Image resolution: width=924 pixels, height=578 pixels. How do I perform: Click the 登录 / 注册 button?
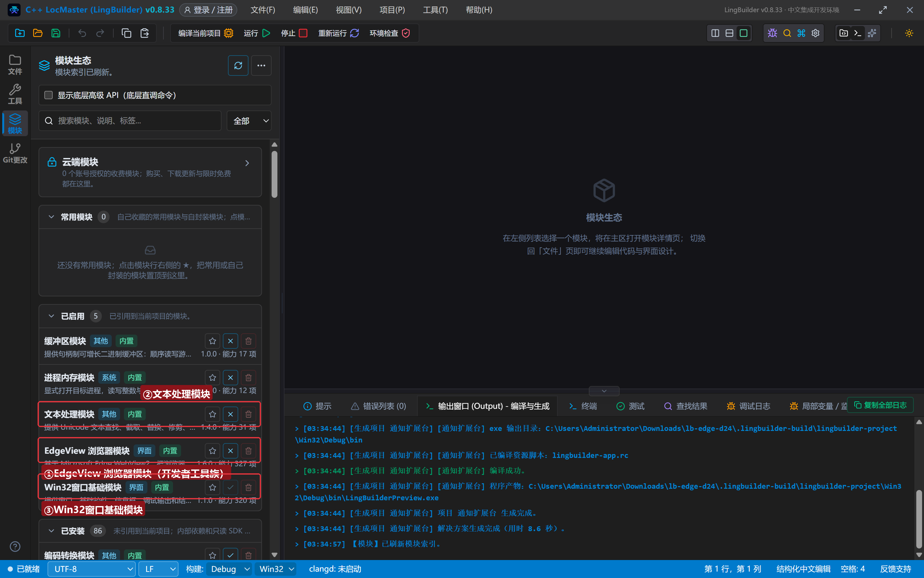[x=208, y=10]
